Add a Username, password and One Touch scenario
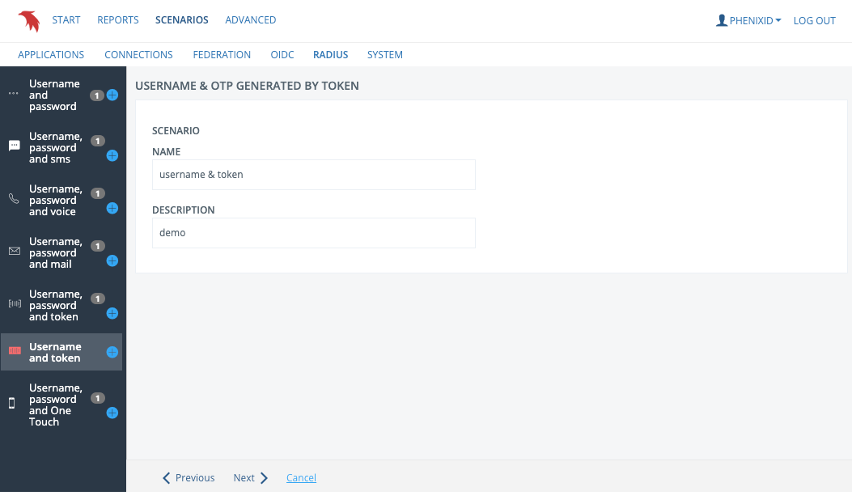 [112, 413]
